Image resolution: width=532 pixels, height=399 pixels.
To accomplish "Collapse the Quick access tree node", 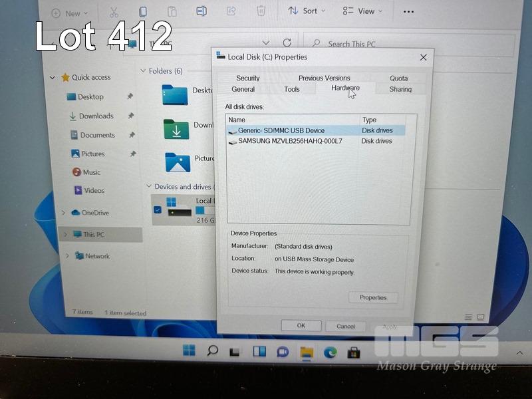I will pos(53,78).
